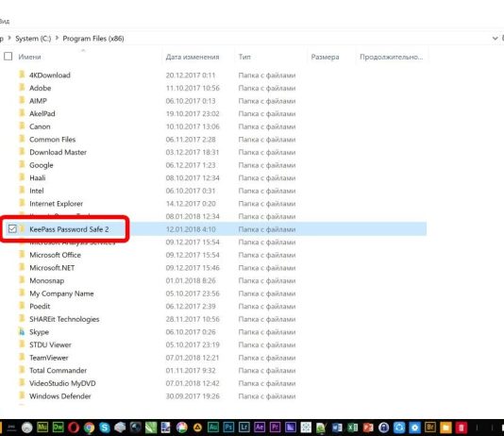The width and height of the screenshot is (504, 436).
Task: Open the address bar history dropdown arrow
Action: click(495, 39)
